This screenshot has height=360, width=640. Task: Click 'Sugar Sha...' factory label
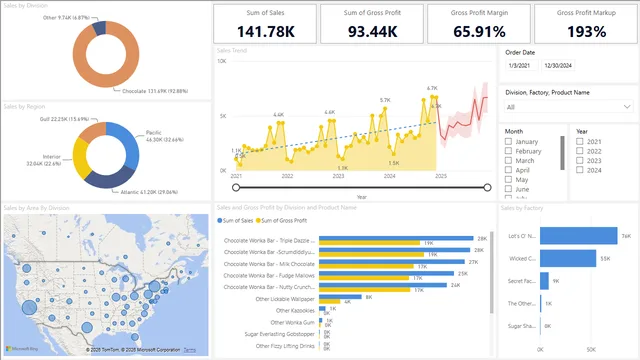coord(522,326)
